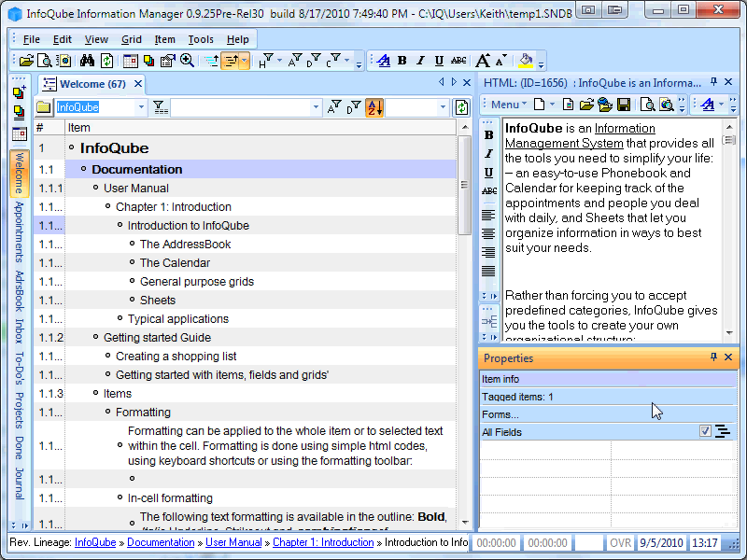
Task: Switch to the Appointments sidebar tab
Action: click(x=19, y=232)
